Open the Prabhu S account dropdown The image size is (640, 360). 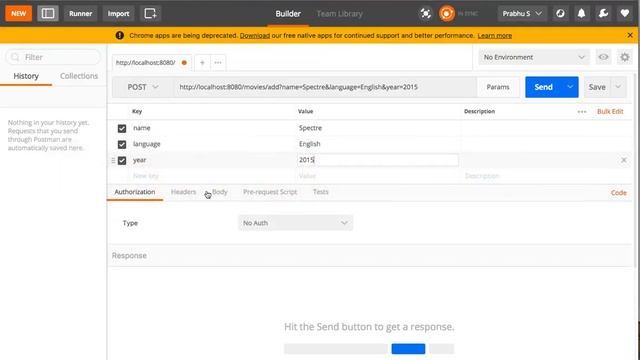[522, 13]
